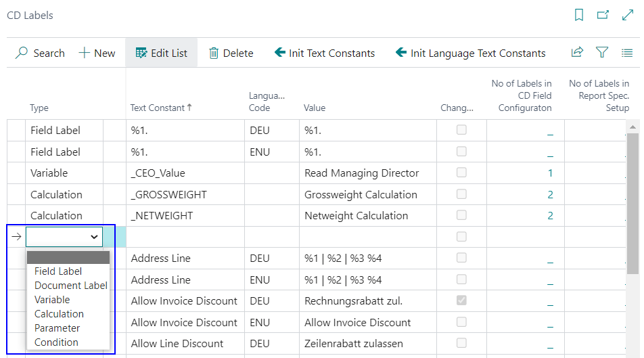Click Init Language Text Constants action
This screenshot has width=644, height=358.
[470, 53]
